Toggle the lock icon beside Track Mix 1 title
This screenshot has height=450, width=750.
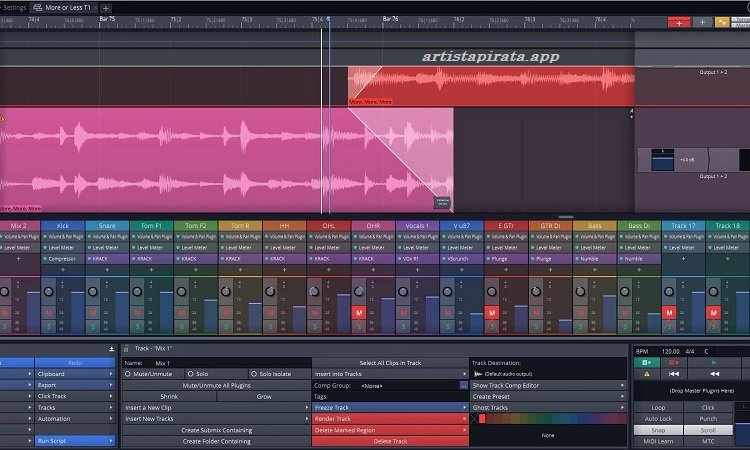point(126,349)
